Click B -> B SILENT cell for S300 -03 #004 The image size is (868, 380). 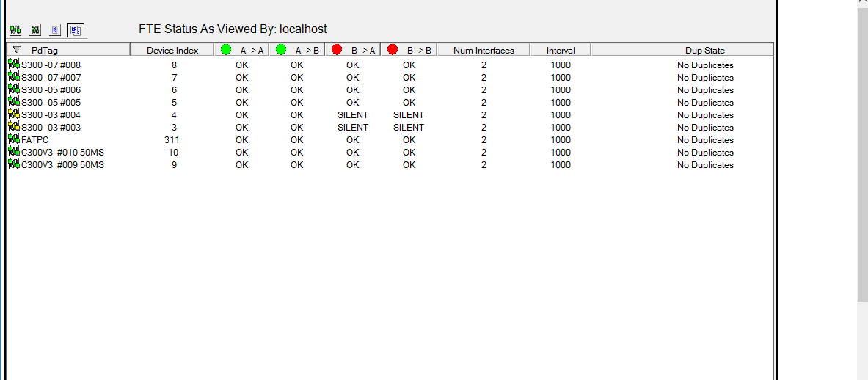pyautogui.click(x=409, y=115)
